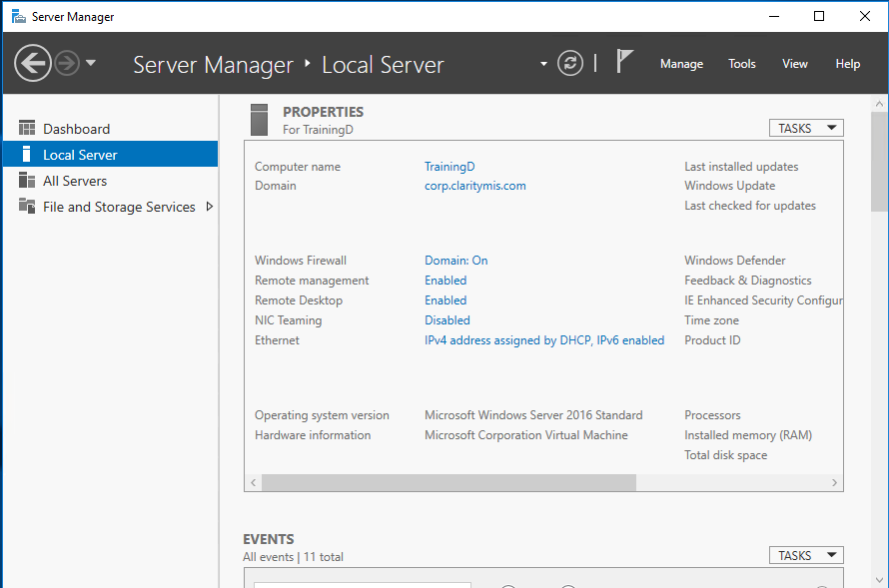The image size is (889, 588).
Task: Open the Help menu
Action: click(848, 64)
